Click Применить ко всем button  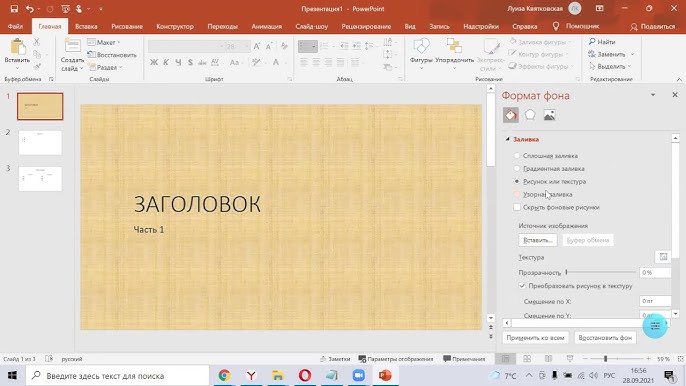pyautogui.click(x=535, y=338)
